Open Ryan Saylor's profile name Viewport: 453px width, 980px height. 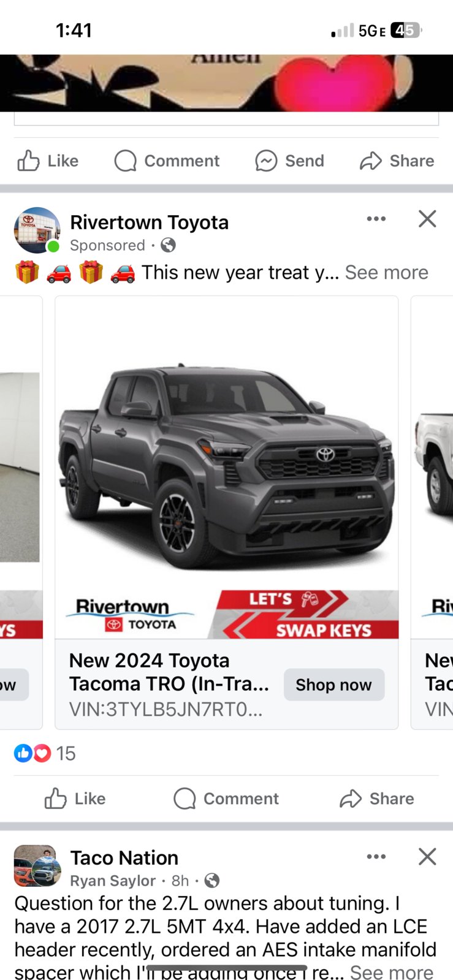(x=113, y=881)
